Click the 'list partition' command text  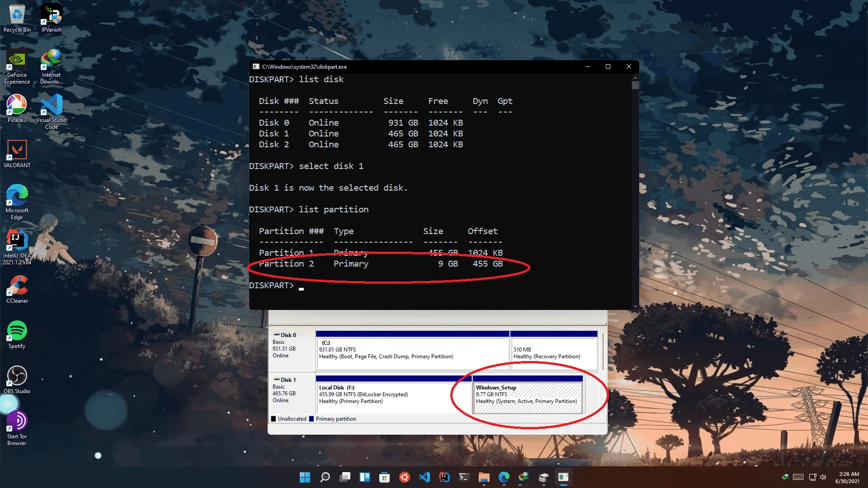(x=334, y=210)
